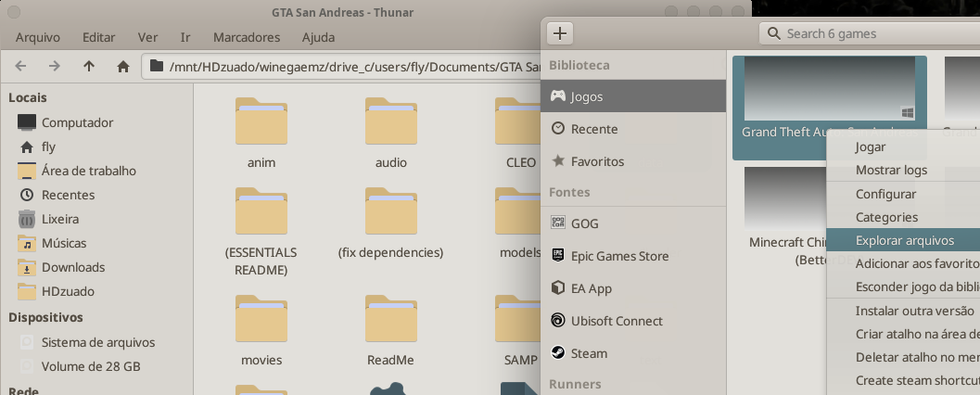980x395 pixels.
Task: Select Steam in the sources sidebar
Action: click(588, 353)
